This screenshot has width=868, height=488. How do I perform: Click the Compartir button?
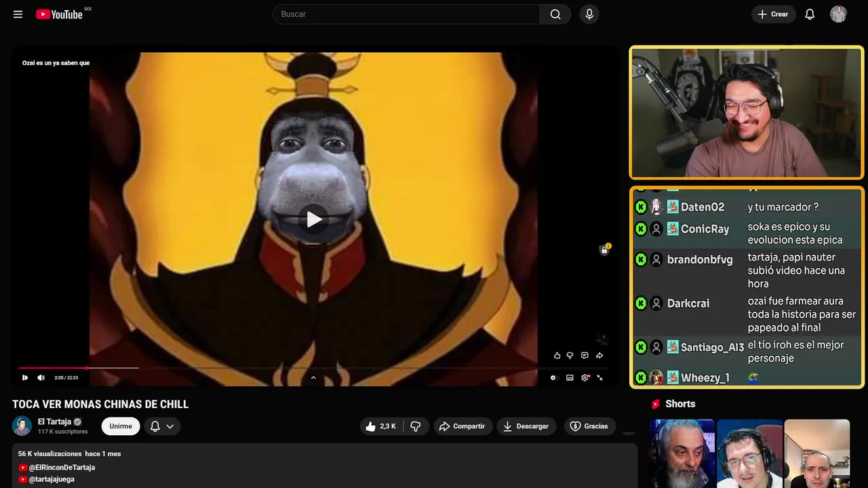coord(462,426)
